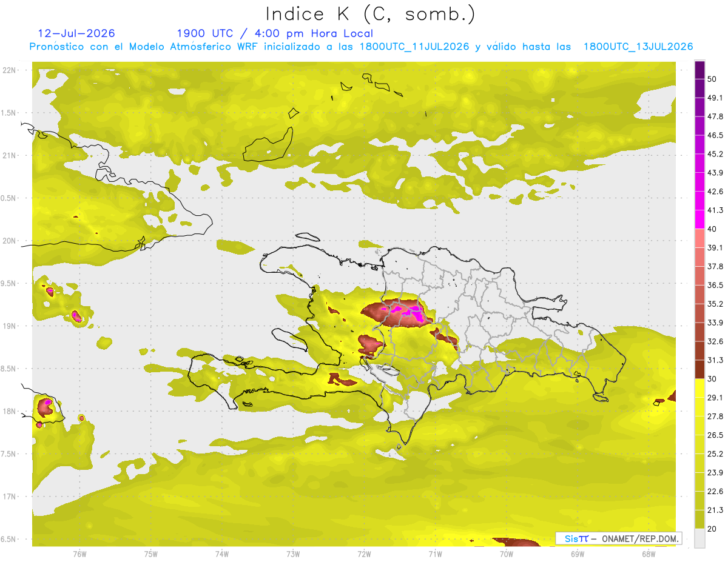Click the gray legend swatch below 20
The height and width of the screenshot is (562, 728).
coord(699,538)
